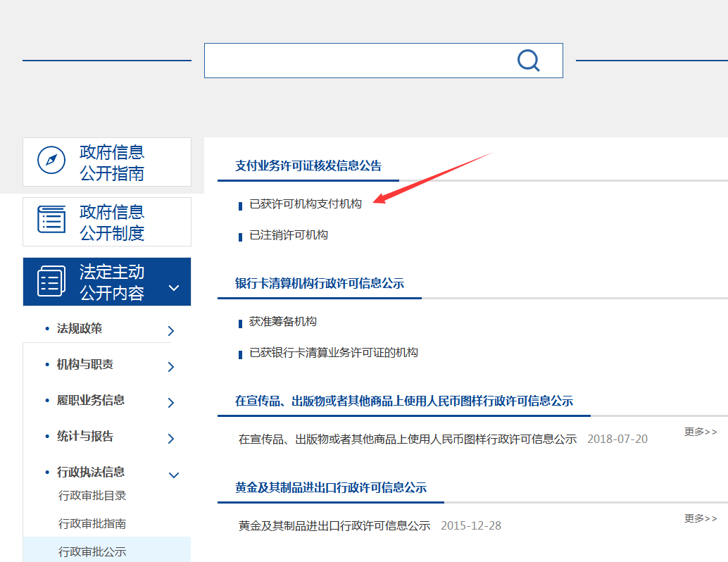Collapse the 行政执法信息 submenu chevron

(173, 475)
